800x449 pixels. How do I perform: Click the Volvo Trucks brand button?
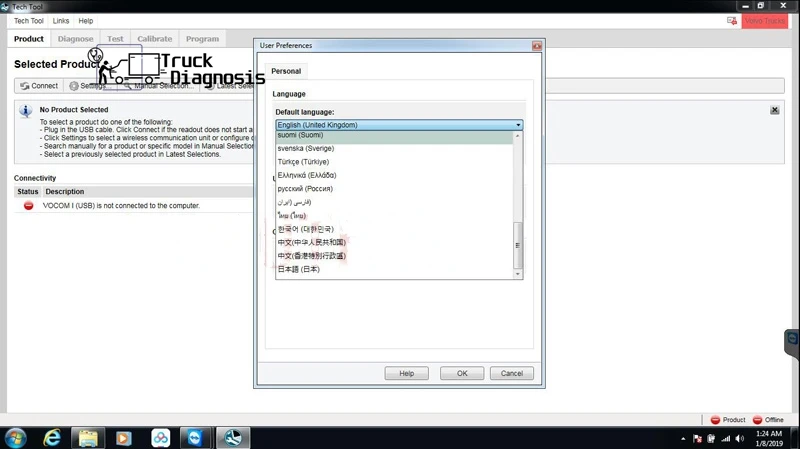764,21
